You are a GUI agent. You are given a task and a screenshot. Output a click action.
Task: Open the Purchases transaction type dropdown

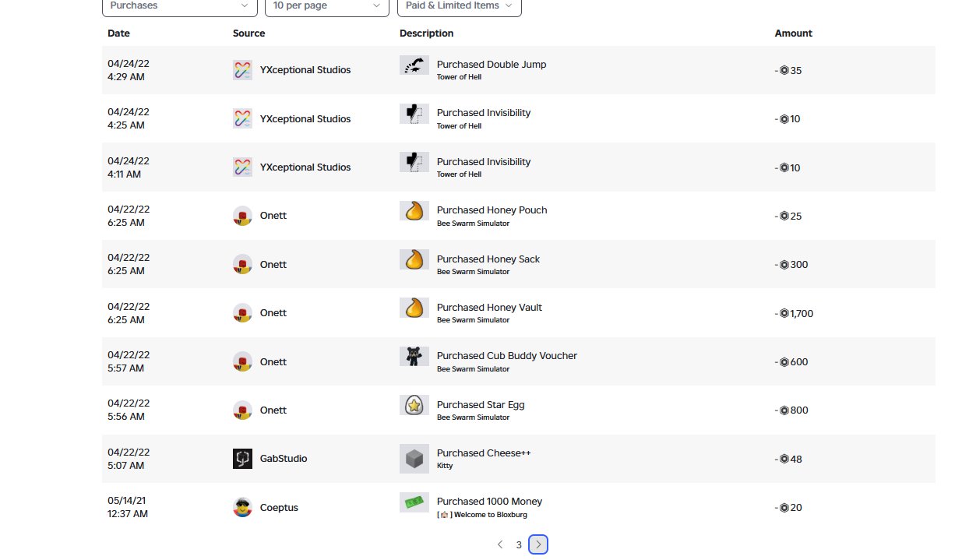[x=180, y=6]
